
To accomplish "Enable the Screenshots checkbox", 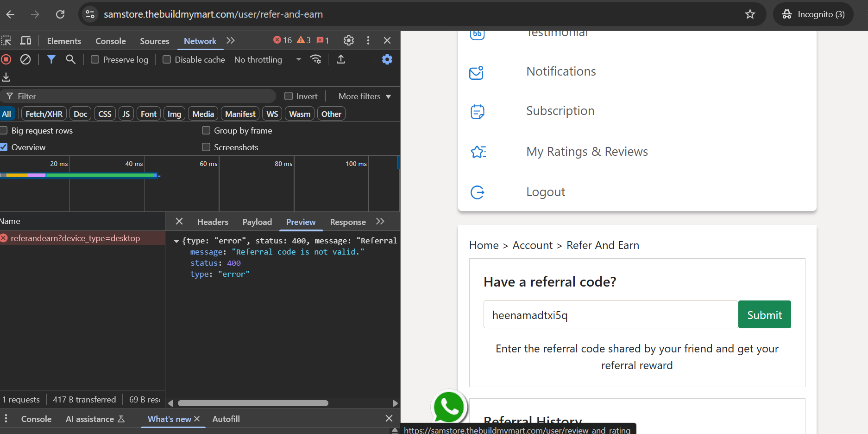I will click(206, 147).
